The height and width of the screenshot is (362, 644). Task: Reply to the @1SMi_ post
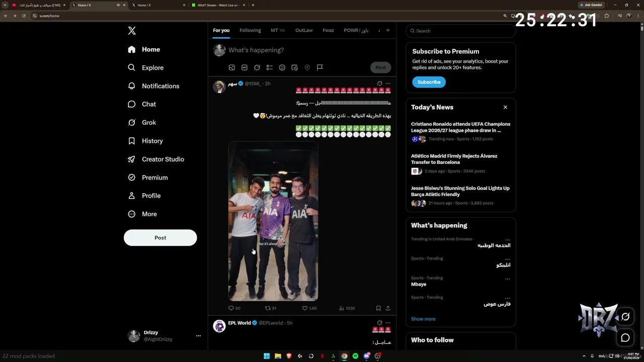click(x=234, y=308)
